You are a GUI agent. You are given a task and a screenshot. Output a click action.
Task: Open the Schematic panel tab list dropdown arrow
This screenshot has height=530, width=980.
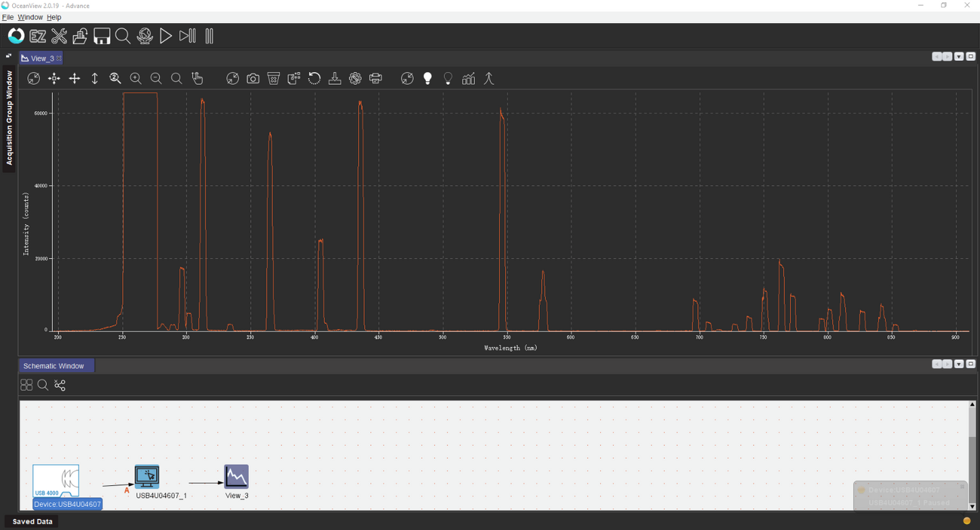(959, 364)
